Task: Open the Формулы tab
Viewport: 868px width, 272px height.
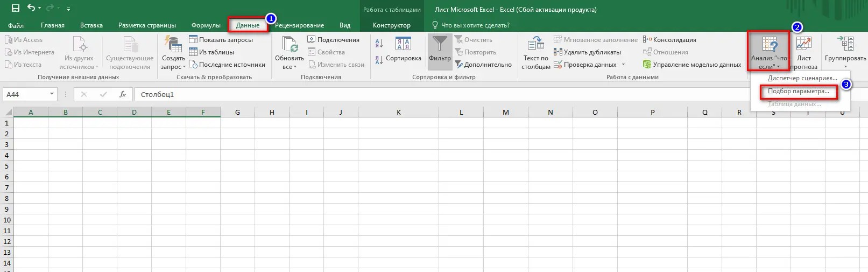Action: [x=206, y=25]
